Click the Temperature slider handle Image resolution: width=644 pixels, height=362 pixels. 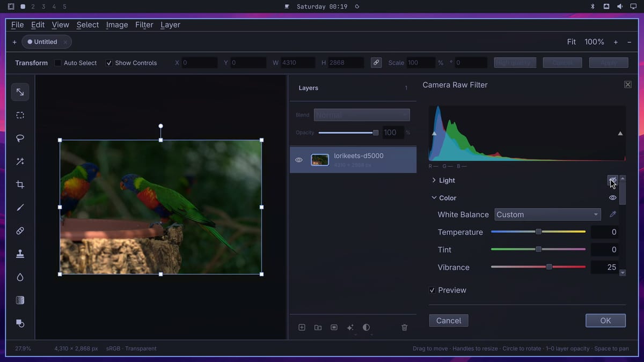(x=538, y=232)
